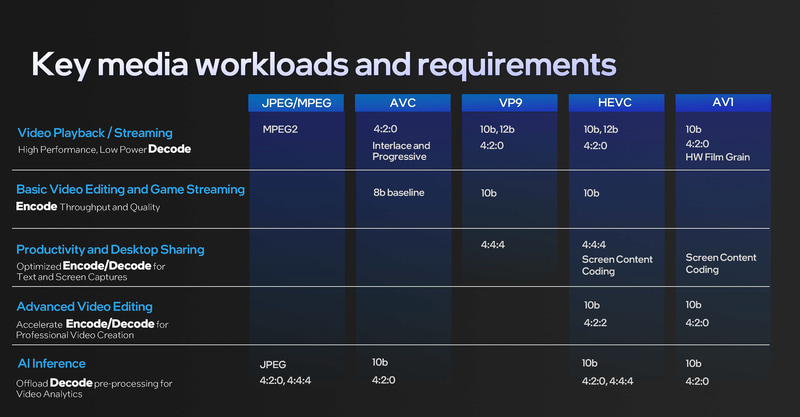The image size is (800, 417).
Task: Click "10b, 12b" in the HEVC column
Action: 601,129
